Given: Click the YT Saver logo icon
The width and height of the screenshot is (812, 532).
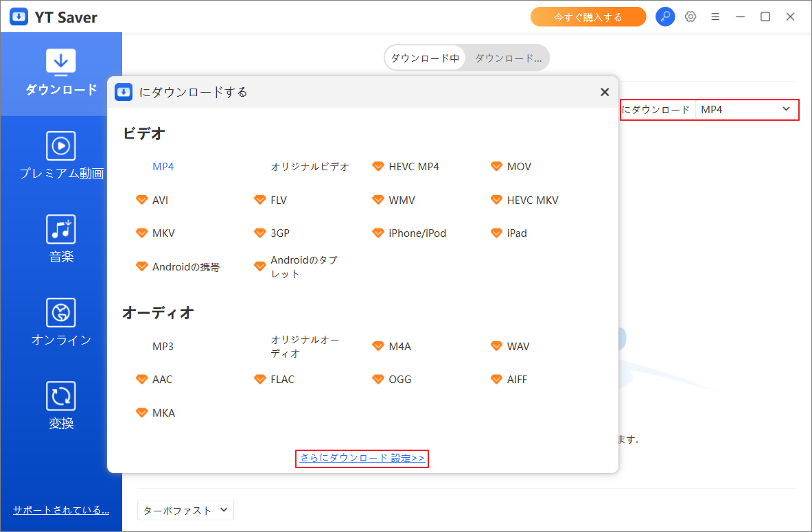Looking at the screenshot, I should (19, 16).
